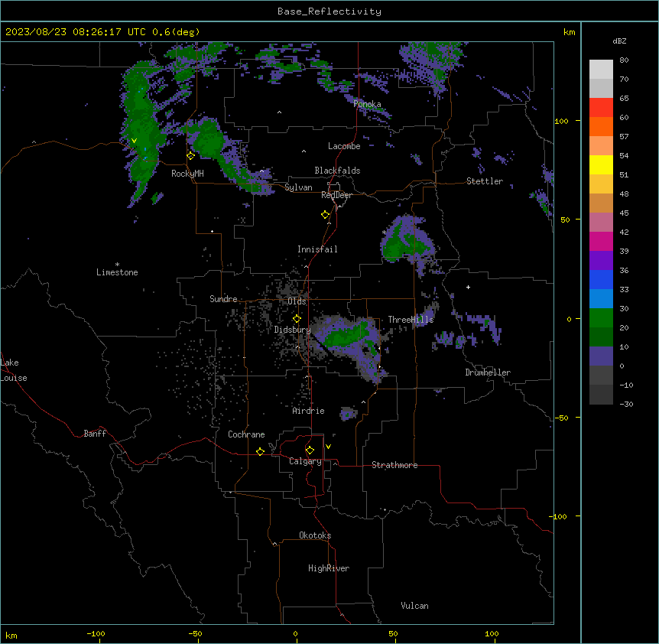Click the Didsbury town label

(292, 330)
